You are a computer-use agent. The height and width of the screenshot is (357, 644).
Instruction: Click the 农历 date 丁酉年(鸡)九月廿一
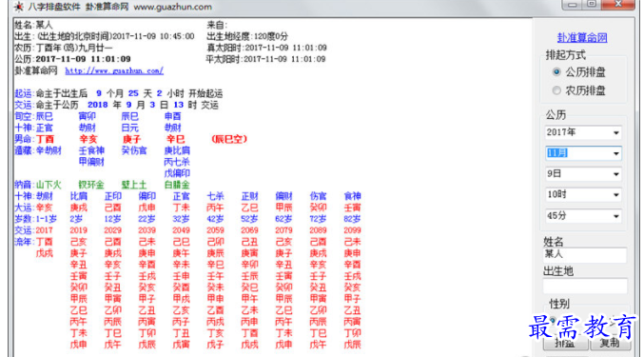pyautogui.click(x=74, y=48)
